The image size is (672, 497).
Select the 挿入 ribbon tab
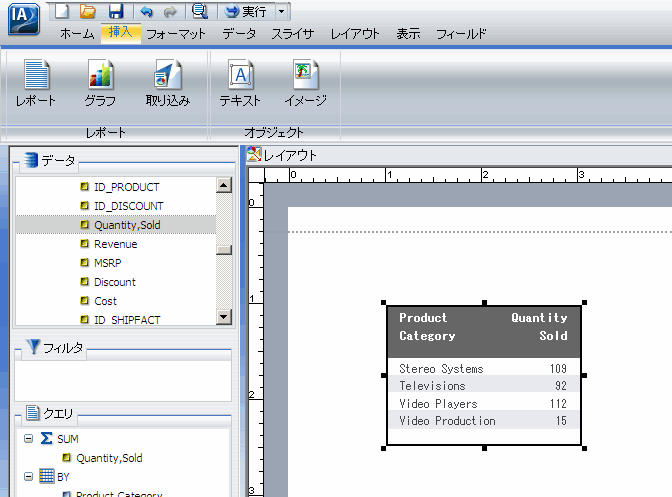(x=120, y=33)
